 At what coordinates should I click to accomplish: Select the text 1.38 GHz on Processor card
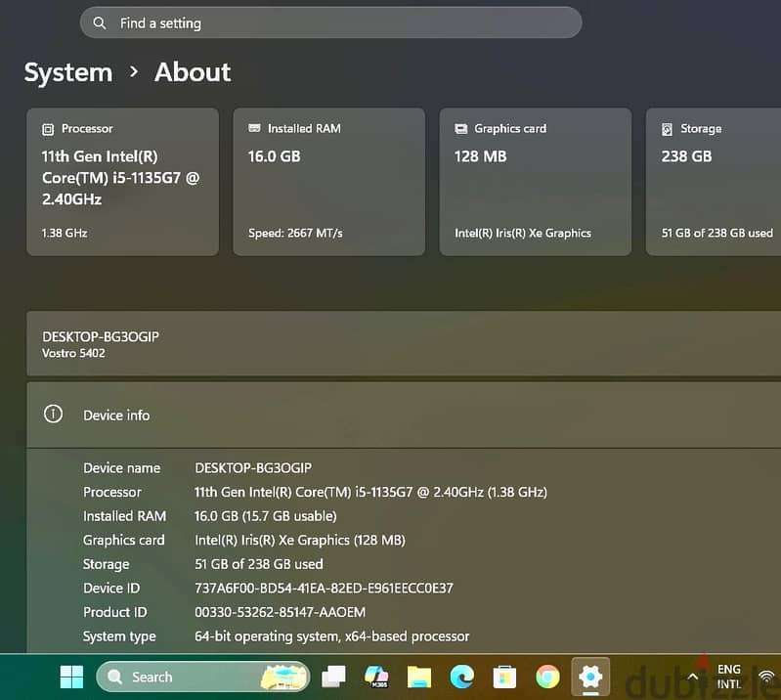65,233
